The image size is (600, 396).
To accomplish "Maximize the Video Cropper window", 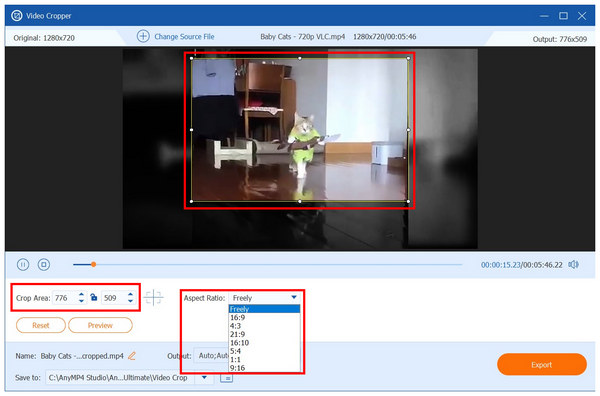I will 563,16.
